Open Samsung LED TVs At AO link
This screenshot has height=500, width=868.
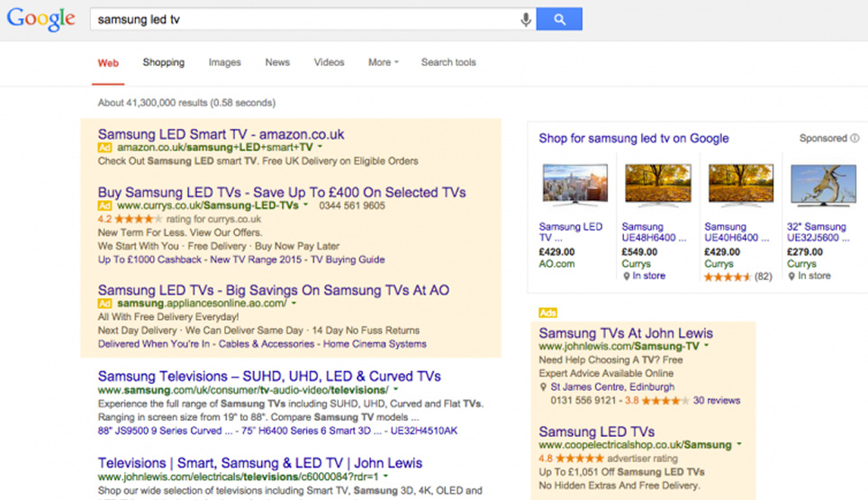[x=274, y=290]
